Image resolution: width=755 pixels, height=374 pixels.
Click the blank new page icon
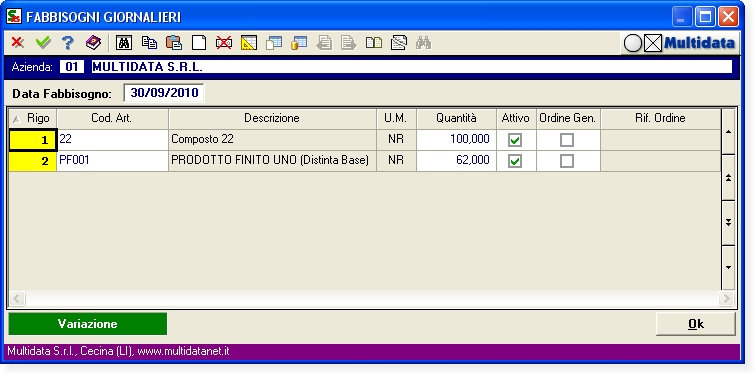[199, 43]
